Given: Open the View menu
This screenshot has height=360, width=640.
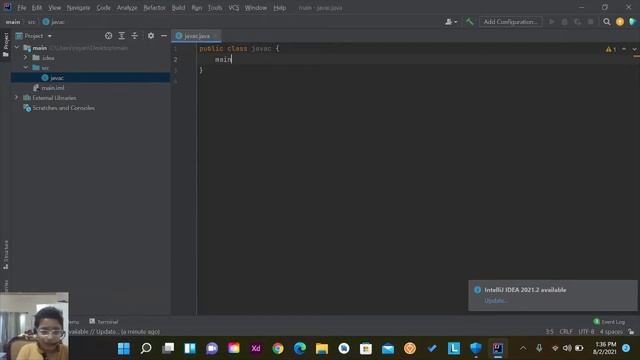Looking at the screenshot, I should point(54,8).
